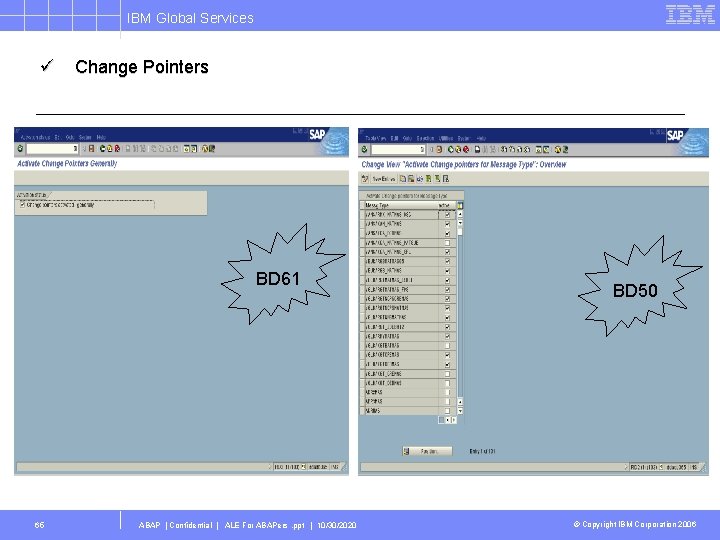The height and width of the screenshot is (540, 720).
Task: Click the Previous Page icon in the BD50 toolbar
Action: tap(512, 149)
